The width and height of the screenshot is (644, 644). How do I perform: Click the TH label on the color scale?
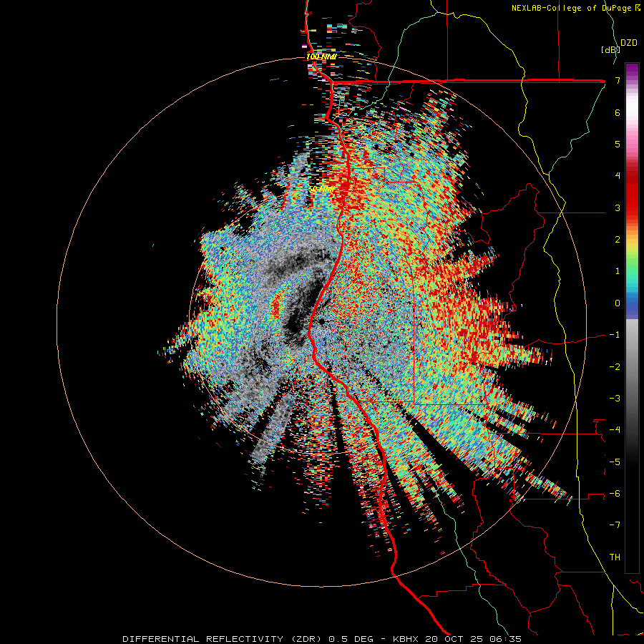[x=615, y=557]
